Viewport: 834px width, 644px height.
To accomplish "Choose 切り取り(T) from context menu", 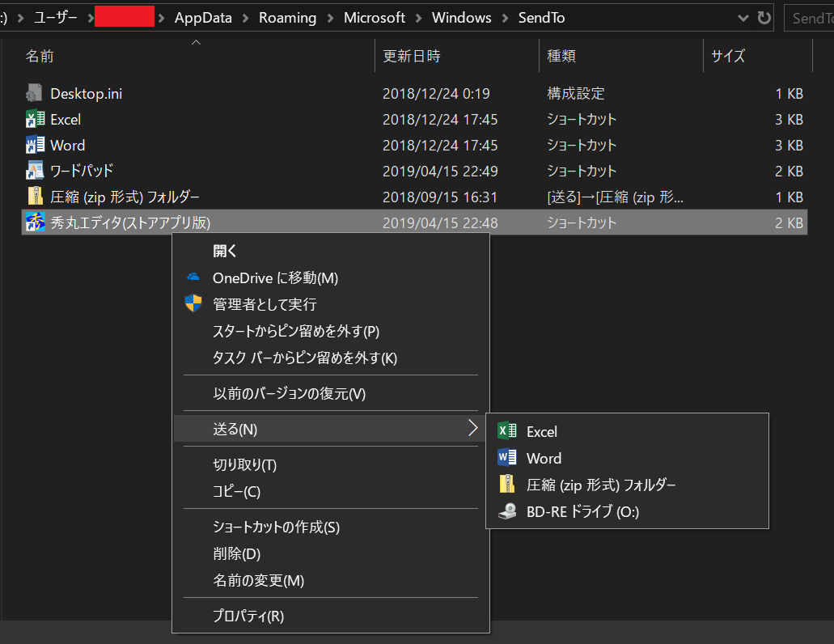I will pos(331,464).
